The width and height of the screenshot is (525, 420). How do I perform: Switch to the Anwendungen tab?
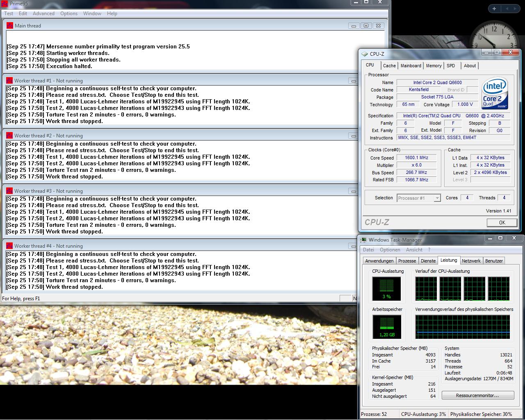coord(379,261)
